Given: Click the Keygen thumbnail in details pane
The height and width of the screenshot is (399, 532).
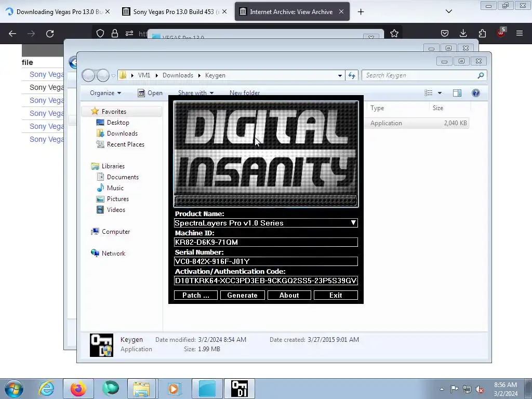Looking at the screenshot, I should click(x=101, y=345).
